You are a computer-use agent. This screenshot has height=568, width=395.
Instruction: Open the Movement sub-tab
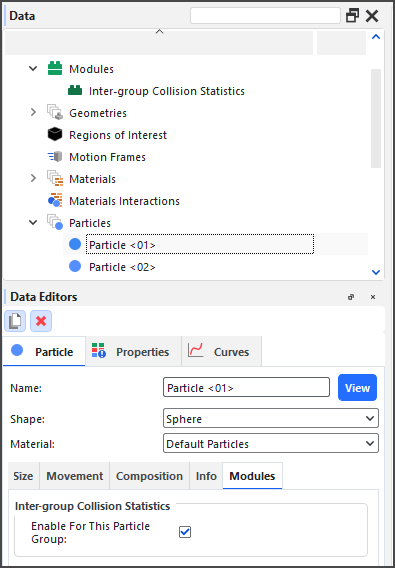(x=75, y=476)
